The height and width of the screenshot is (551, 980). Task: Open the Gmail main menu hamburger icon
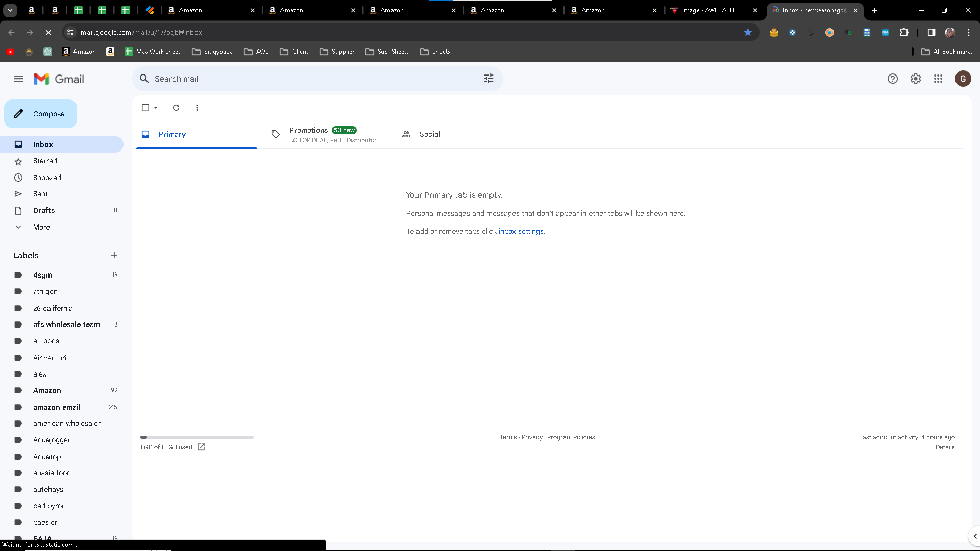point(18,79)
